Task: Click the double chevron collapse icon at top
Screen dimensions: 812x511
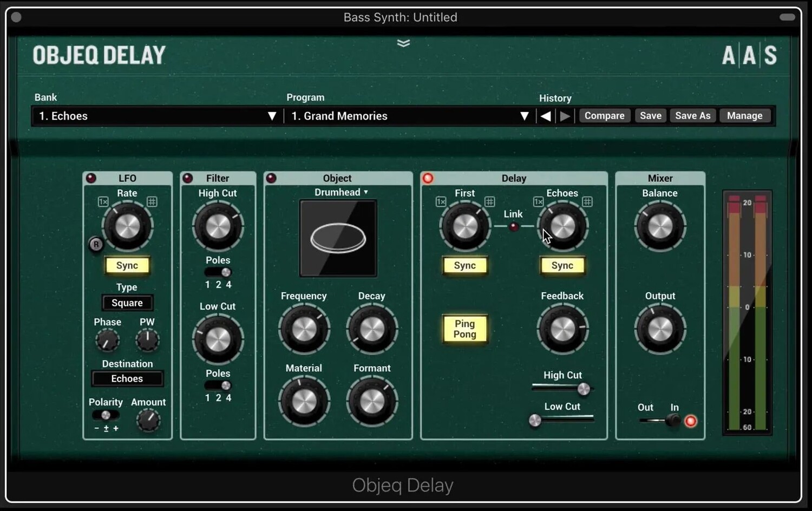Action: [403, 43]
